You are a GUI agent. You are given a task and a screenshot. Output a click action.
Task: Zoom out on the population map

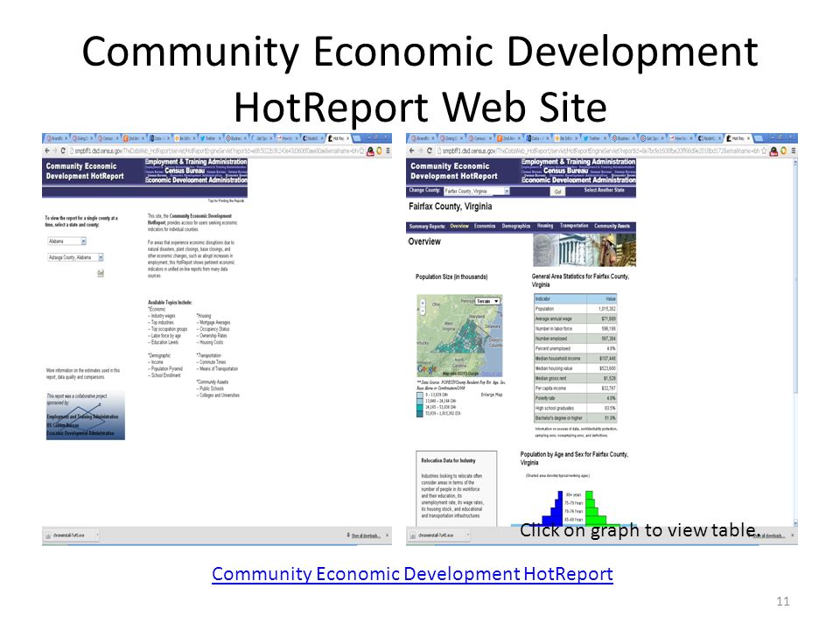click(x=423, y=311)
